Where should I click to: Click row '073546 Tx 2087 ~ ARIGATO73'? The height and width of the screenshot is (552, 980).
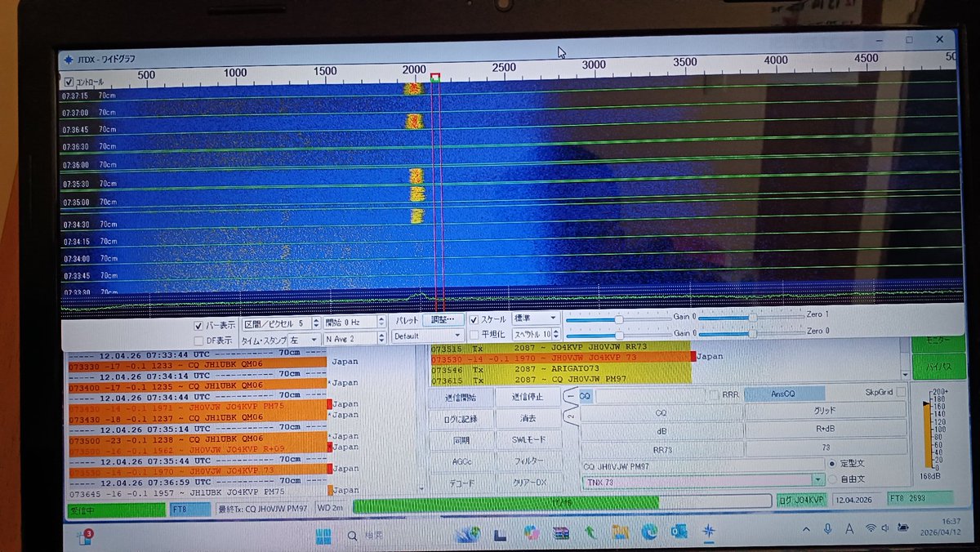560,369
